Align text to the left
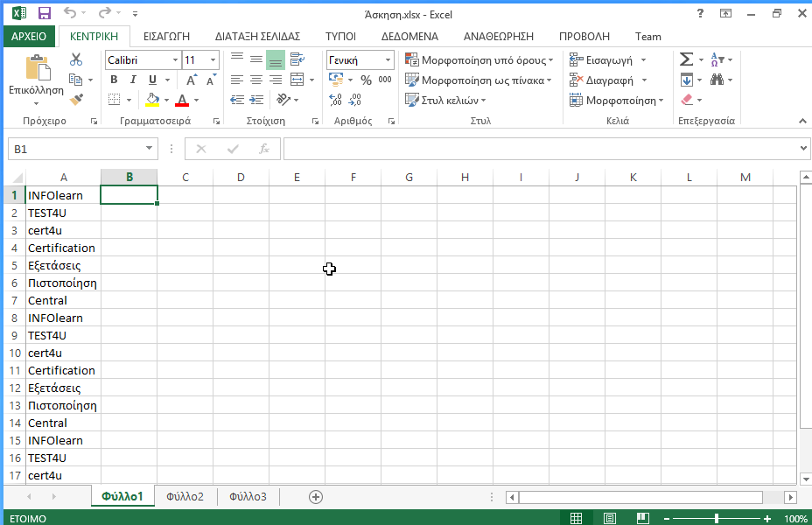Screen dimensions: 812x525 236,80
